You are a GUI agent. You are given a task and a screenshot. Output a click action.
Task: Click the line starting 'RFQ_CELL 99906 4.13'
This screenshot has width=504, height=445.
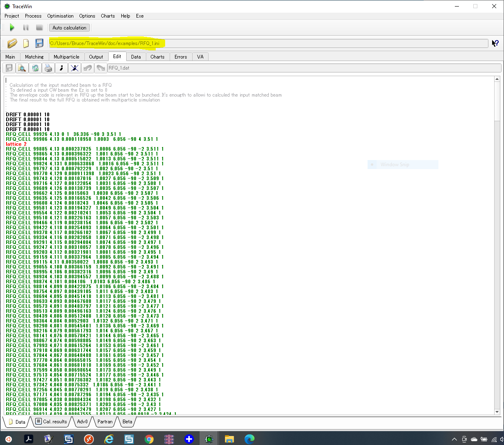(82, 139)
